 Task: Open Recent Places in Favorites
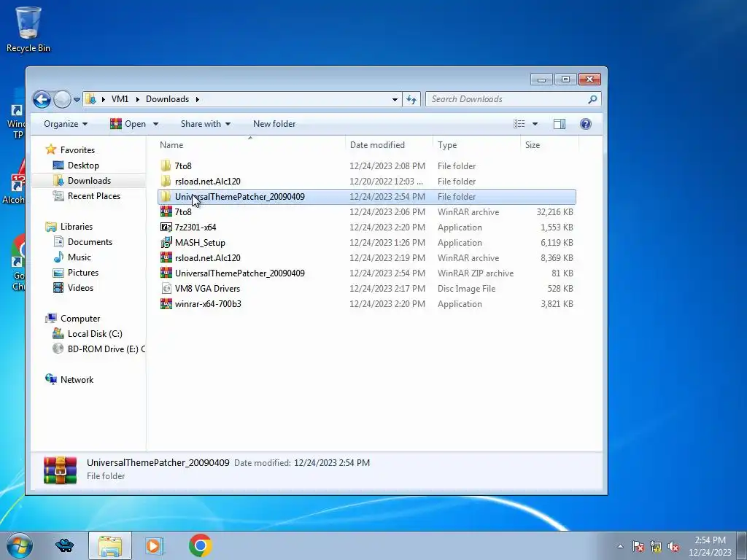[94, 195]
